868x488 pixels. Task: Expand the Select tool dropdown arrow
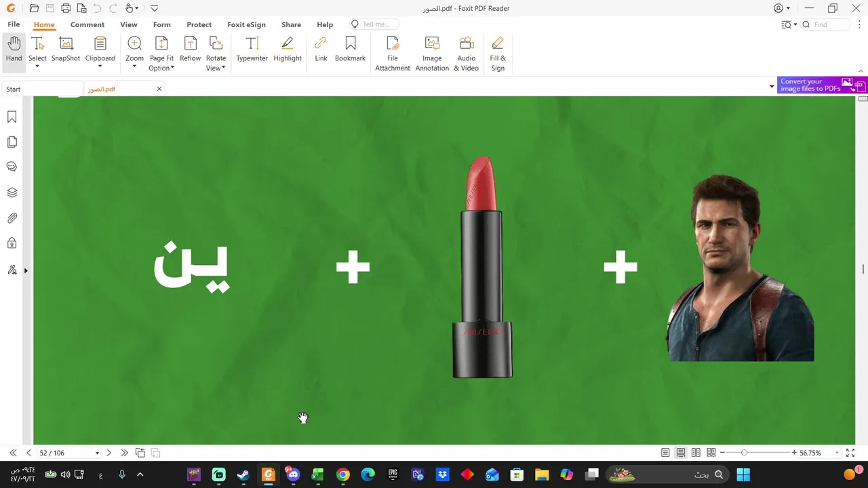37,67
